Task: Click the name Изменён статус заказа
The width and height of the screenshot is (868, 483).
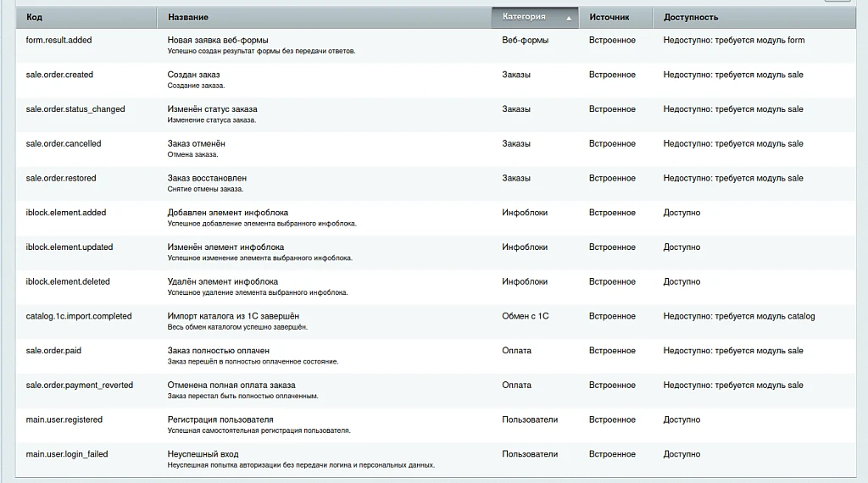Action: (212, 109)
